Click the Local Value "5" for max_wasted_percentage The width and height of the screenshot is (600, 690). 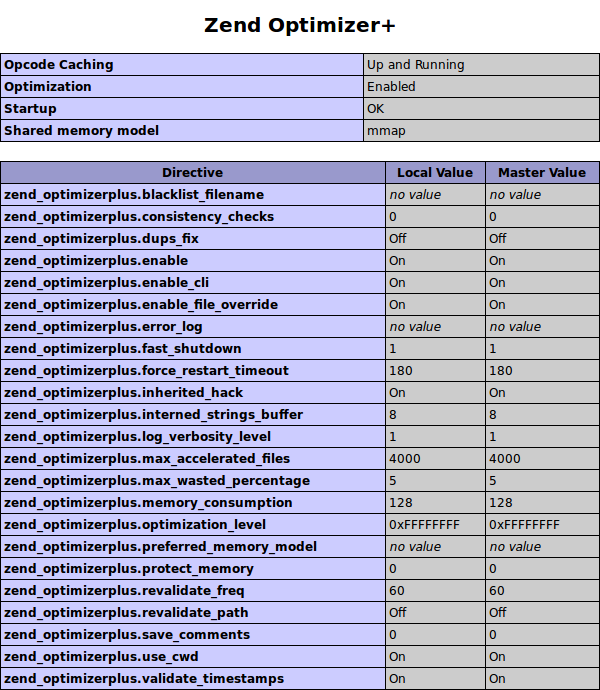click(x=393, y=481)
